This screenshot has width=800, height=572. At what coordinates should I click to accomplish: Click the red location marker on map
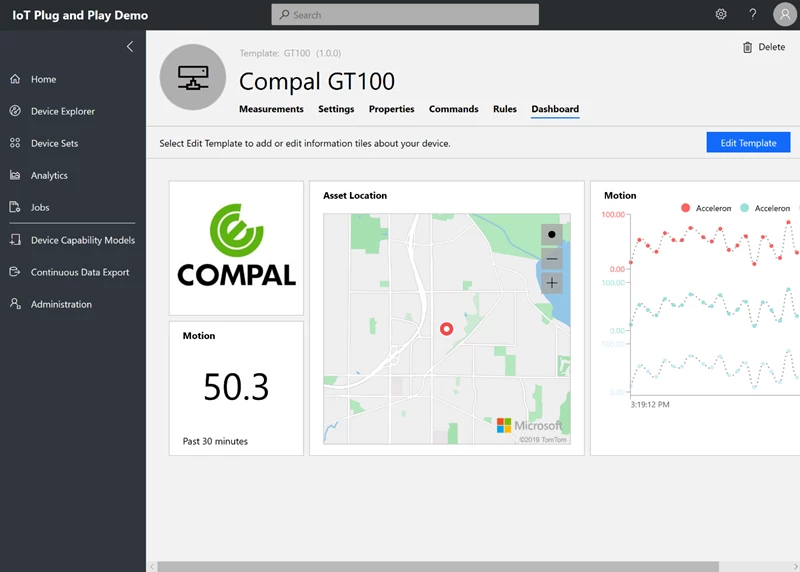446,329
